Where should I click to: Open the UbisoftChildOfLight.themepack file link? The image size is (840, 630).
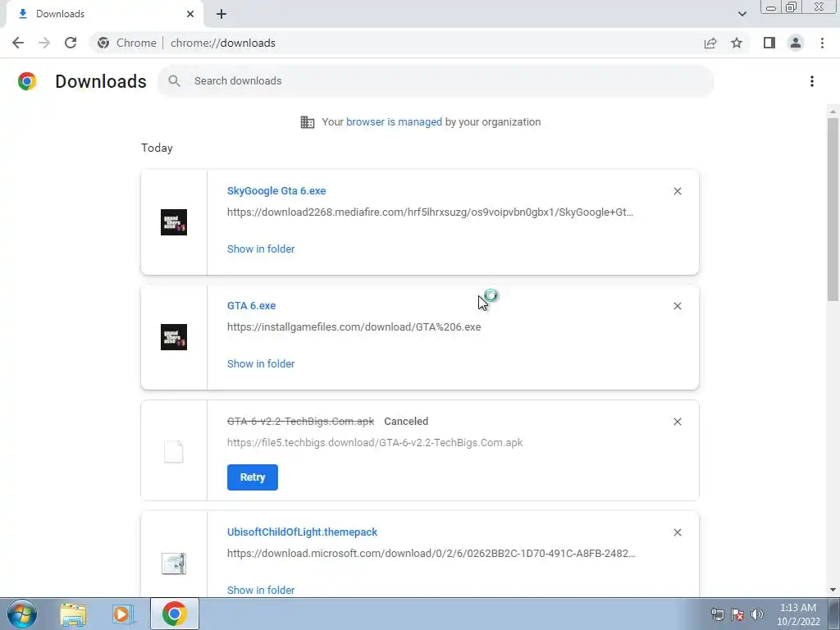click(302, 532)
